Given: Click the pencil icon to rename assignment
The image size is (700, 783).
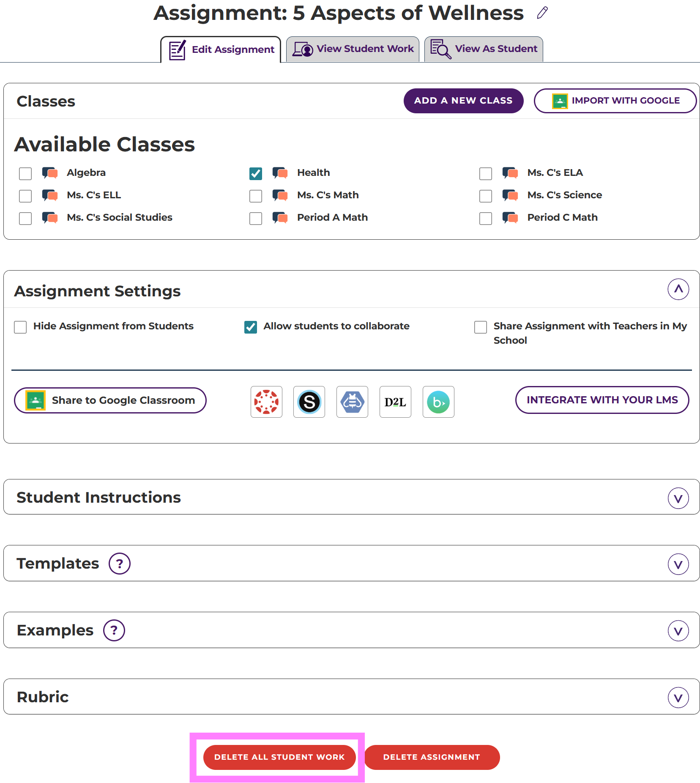Looking at the screenshot, I should pos(542,13).
